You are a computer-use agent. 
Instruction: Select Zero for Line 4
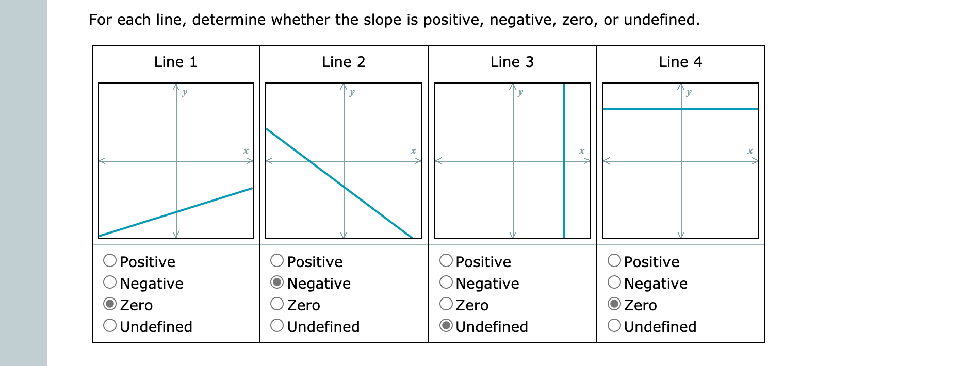[x=614, y=304]
